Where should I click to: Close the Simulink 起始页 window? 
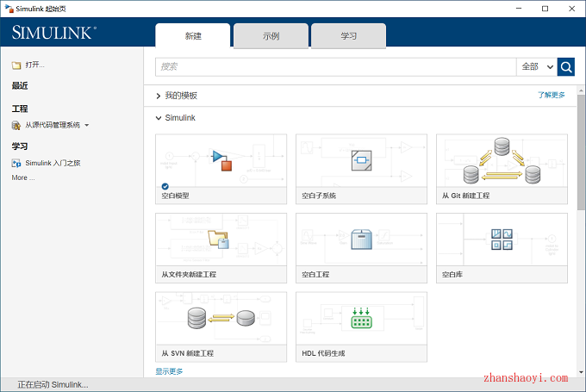[571, 9]
